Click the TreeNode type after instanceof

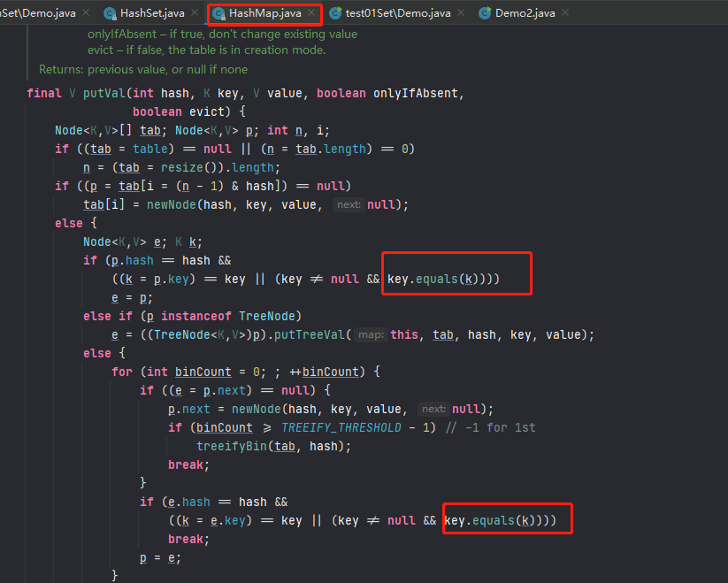pos(267,316)
